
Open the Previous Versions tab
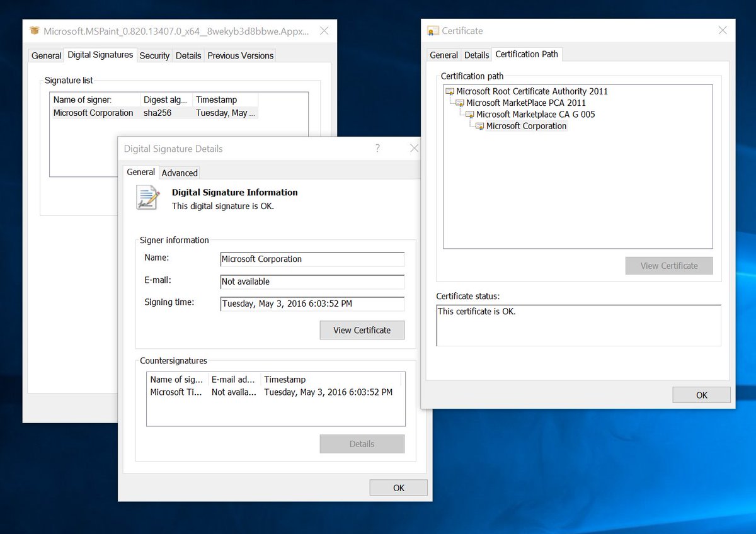(240, 55)
